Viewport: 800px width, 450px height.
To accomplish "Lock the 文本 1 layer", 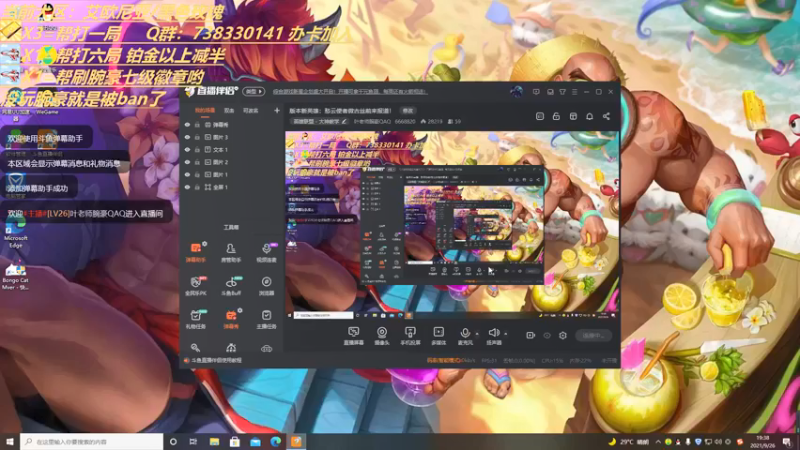I will tap(197, 149).
